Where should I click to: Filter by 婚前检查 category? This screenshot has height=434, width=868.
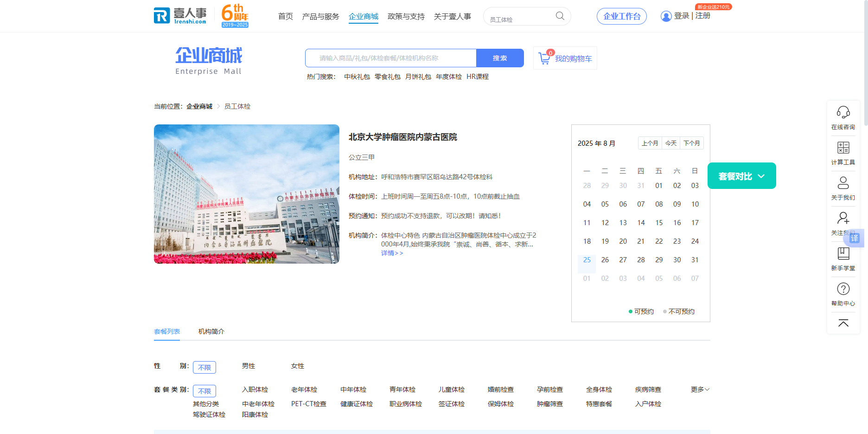coord(501,389)
